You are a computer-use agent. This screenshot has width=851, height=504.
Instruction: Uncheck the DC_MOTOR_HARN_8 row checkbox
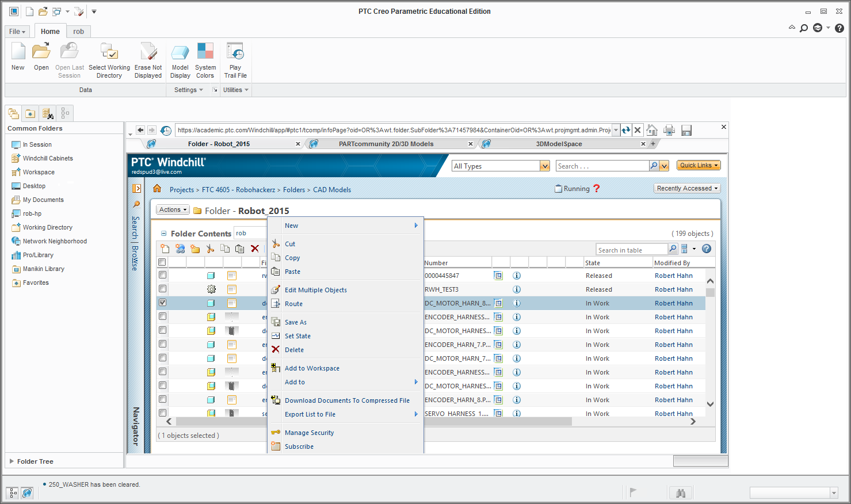tap(162, 303)
